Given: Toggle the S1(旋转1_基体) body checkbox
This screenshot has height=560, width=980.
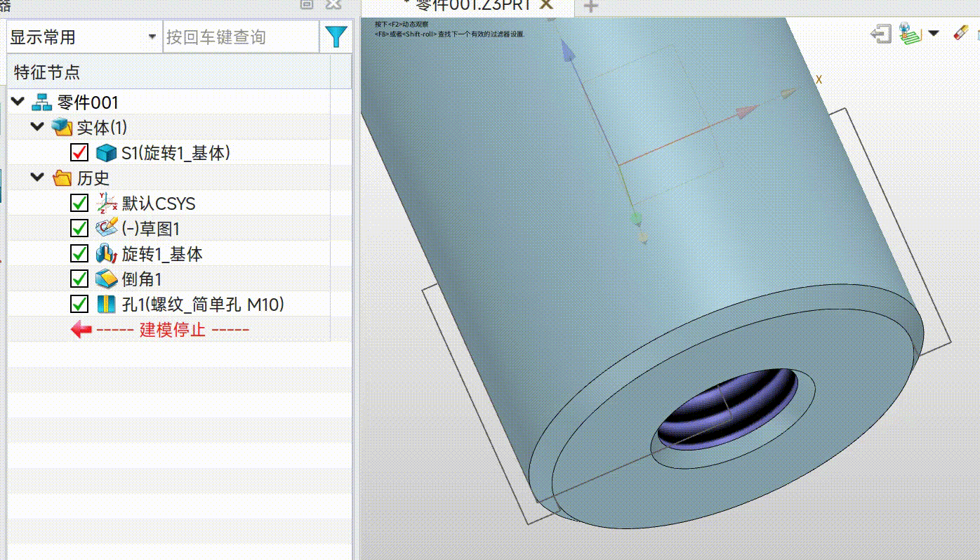Looking at the screenshot, I should (79, 153).
